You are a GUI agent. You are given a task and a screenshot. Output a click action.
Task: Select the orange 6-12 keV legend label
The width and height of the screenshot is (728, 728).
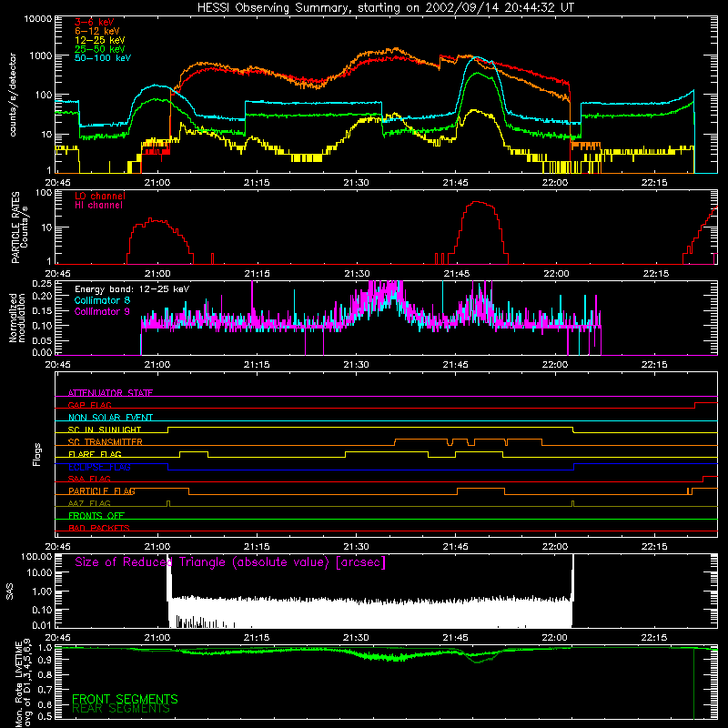pyautogui.click(x=97, y=31)
